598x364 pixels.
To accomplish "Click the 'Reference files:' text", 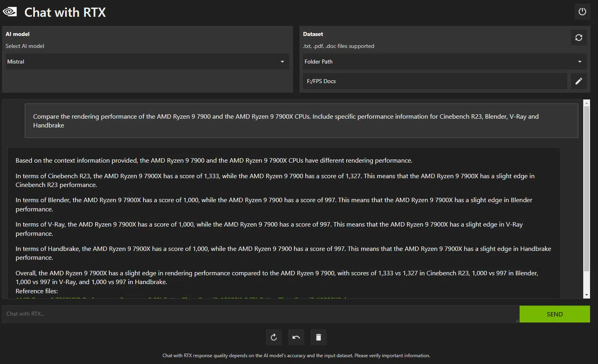I will coord(37,291).
